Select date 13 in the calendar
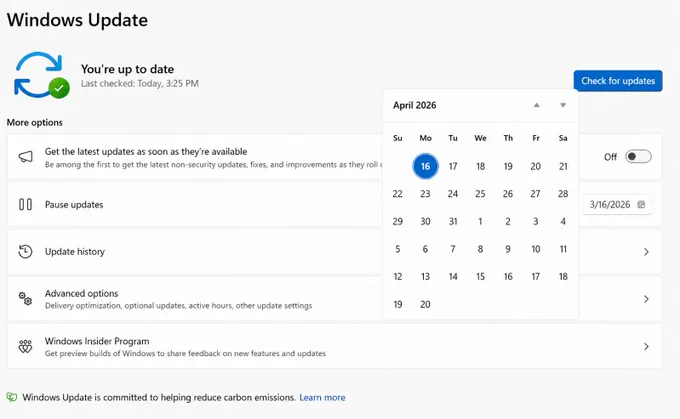Viewport: 680px width, 419px height. (425, 277)
